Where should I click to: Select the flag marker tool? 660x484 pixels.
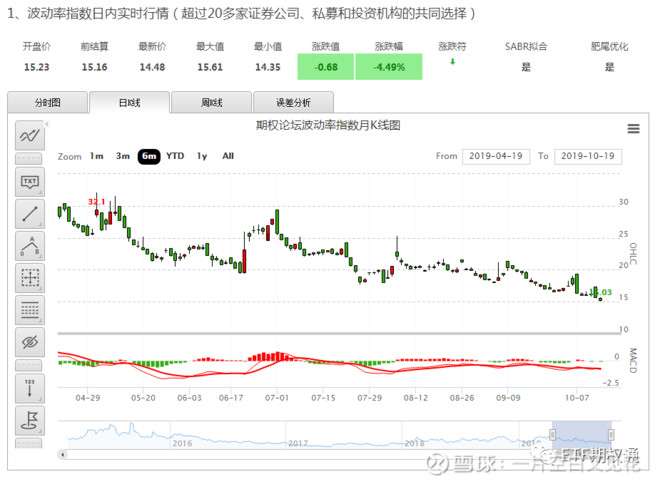pos(30,420)
